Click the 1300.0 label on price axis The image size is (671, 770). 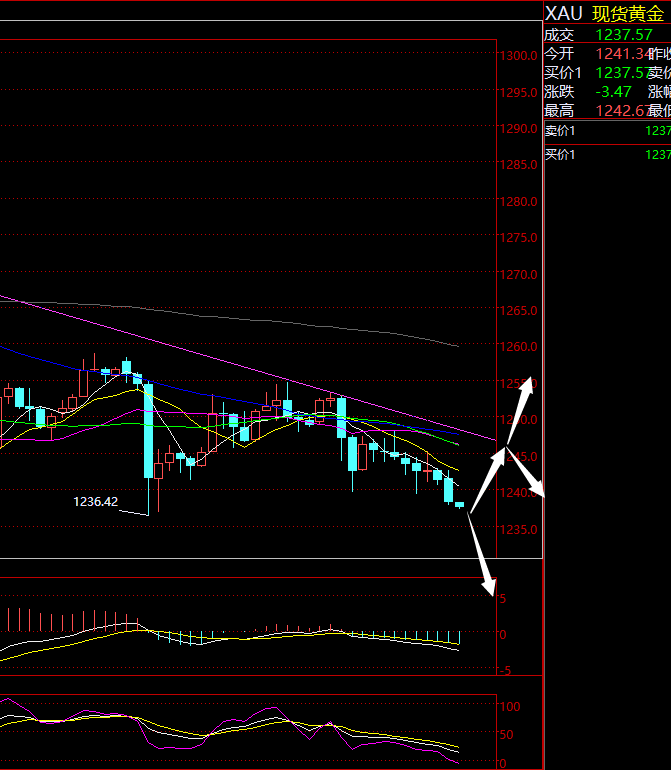click(x=520, y=56)
